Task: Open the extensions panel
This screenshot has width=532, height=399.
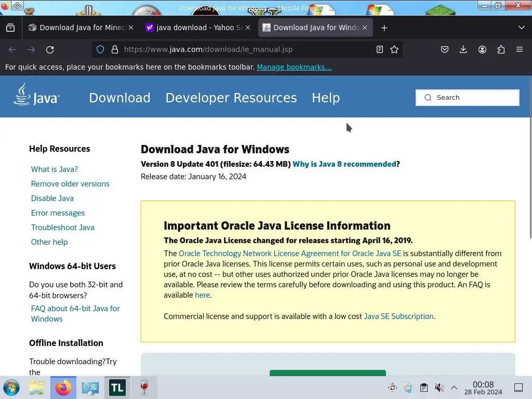Action: [x=501, y=49]
